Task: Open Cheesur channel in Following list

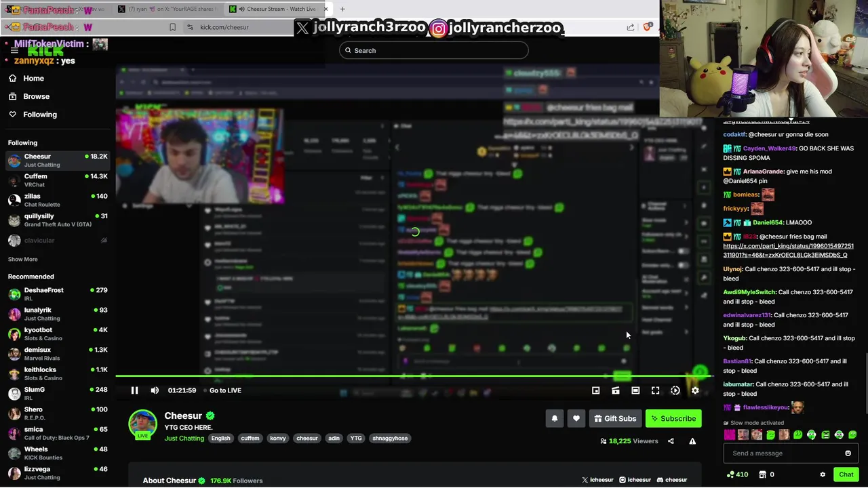Action: [x=58, y=160]
